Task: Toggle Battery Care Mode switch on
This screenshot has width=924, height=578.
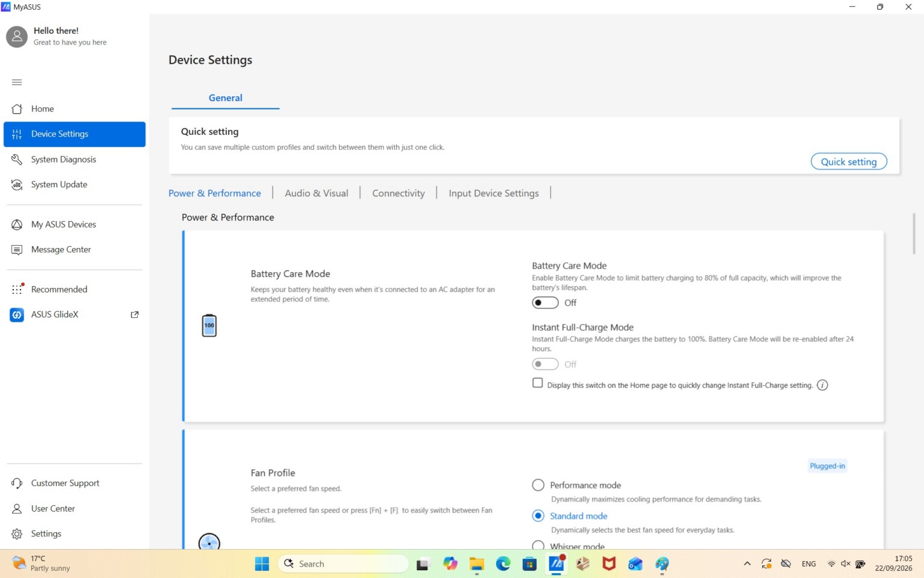Action: point(545,303)
